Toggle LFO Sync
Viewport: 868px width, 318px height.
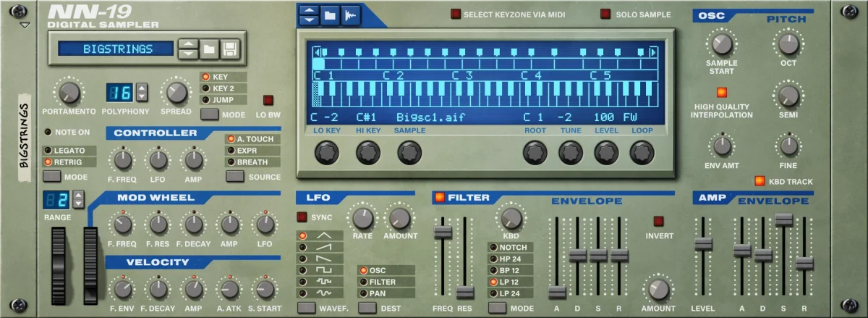coord(302,217)
